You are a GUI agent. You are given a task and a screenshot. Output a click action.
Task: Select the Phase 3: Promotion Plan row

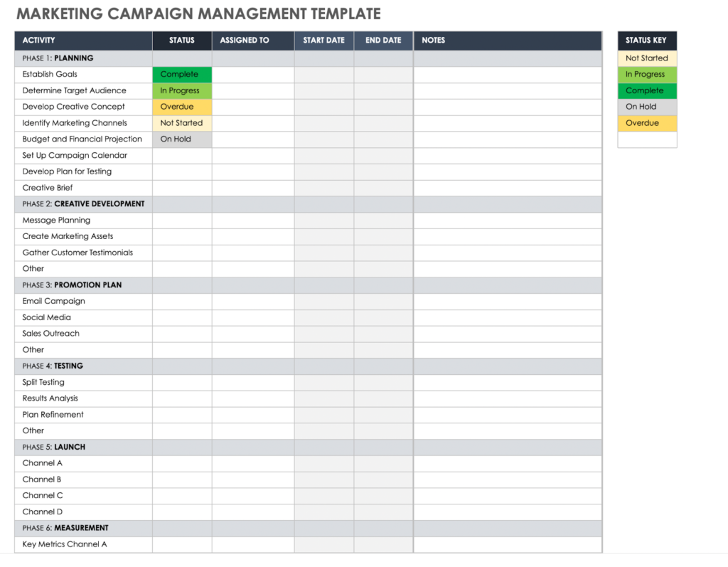pos(309,285)
